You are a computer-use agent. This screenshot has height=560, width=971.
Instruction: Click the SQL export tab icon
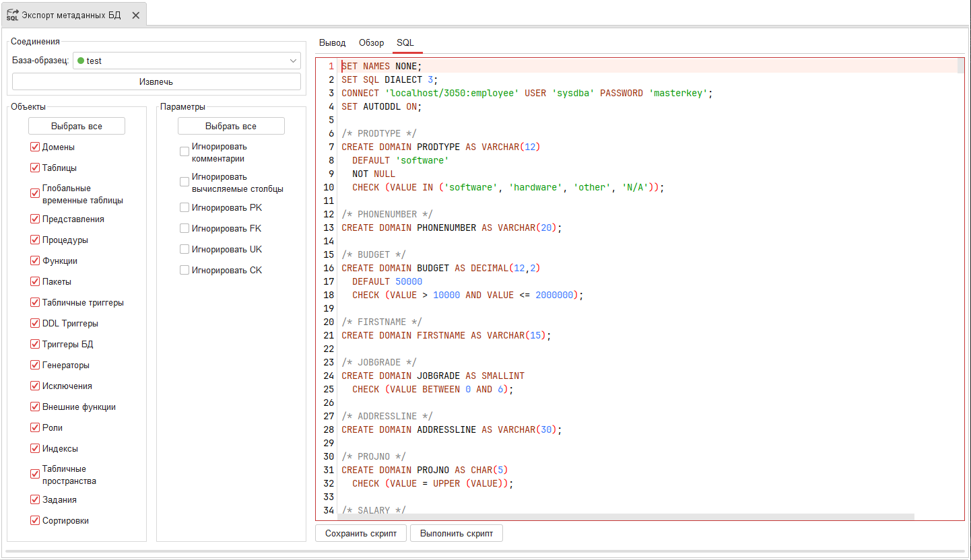[x=11, y=13]
